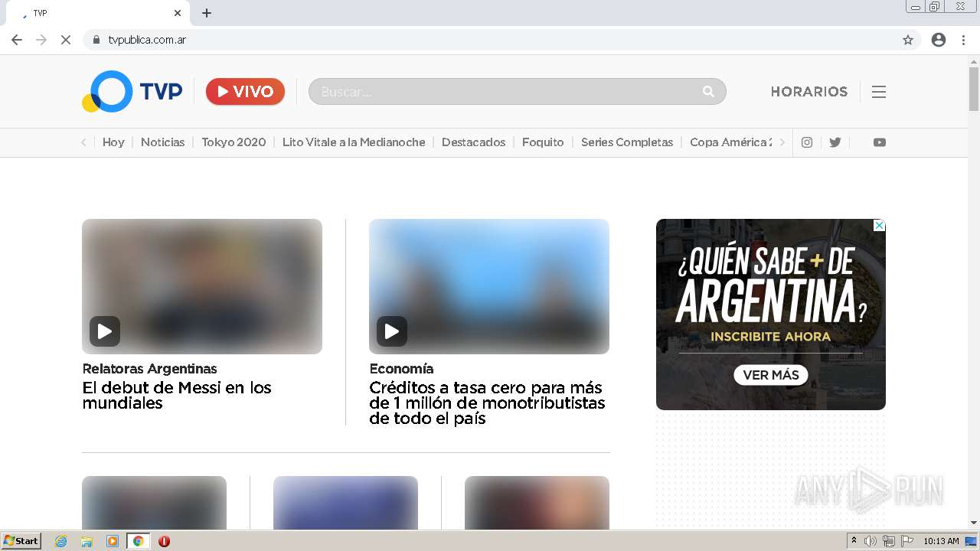Select the TVP browser tab

(98, 13)
